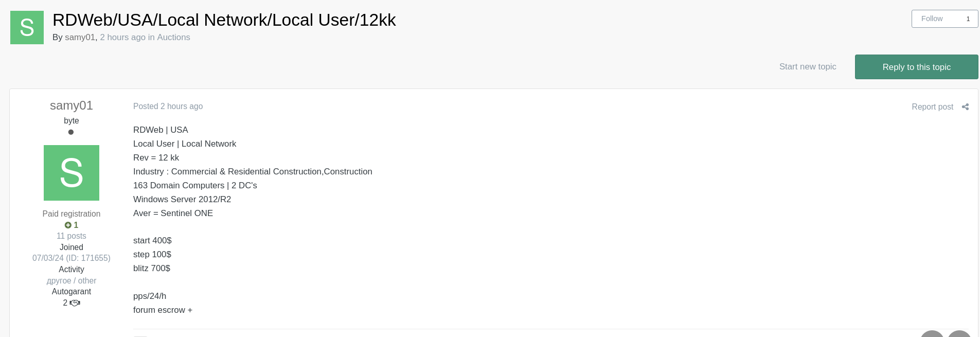Click the samy01 username above byte rank
This screenshot has width=980, height=337.
click(72, 105)
